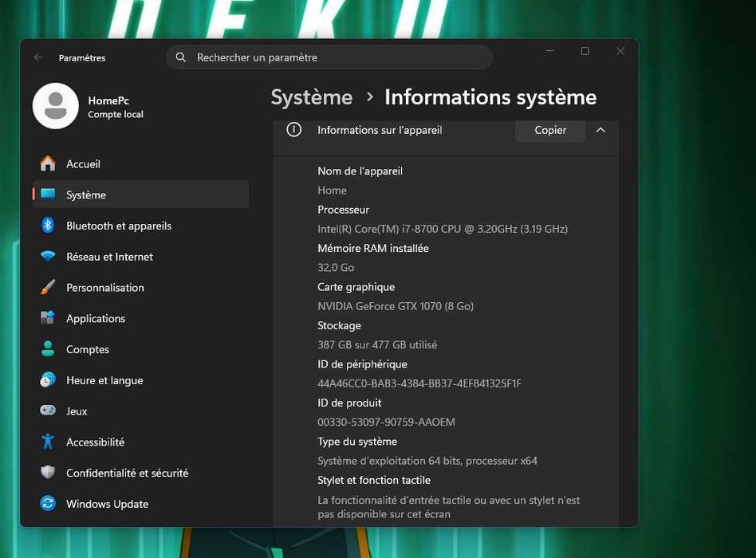Click the Personnalisation paintbrush icon
Screen dimensions: 756x558
click(x=48, y=287)
